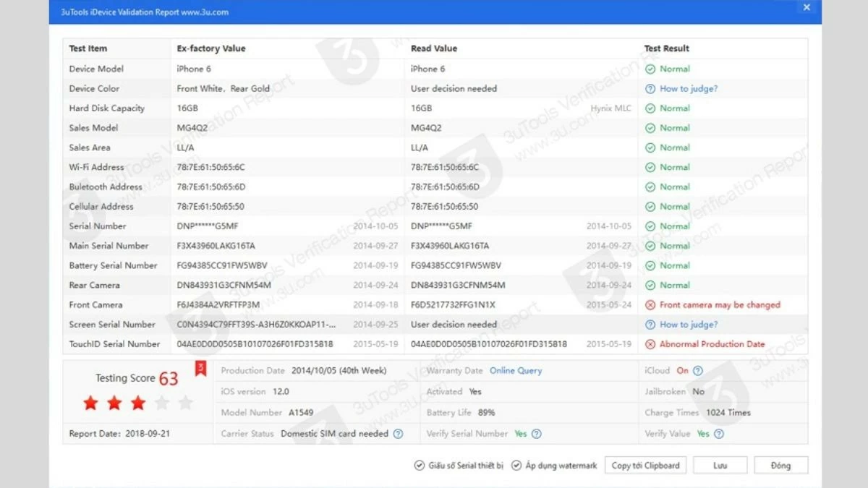
Task: Click the red ribbon badge beside Testing Score
Action: [200, 369]
